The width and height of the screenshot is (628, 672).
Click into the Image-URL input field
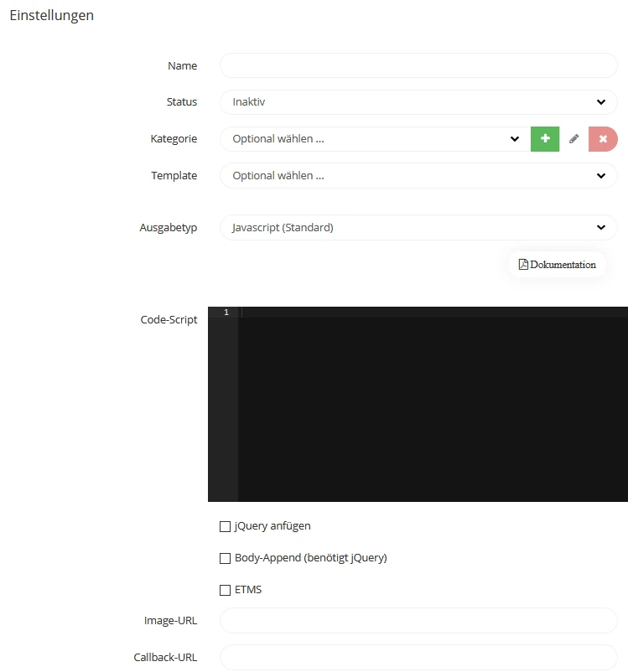418,621
